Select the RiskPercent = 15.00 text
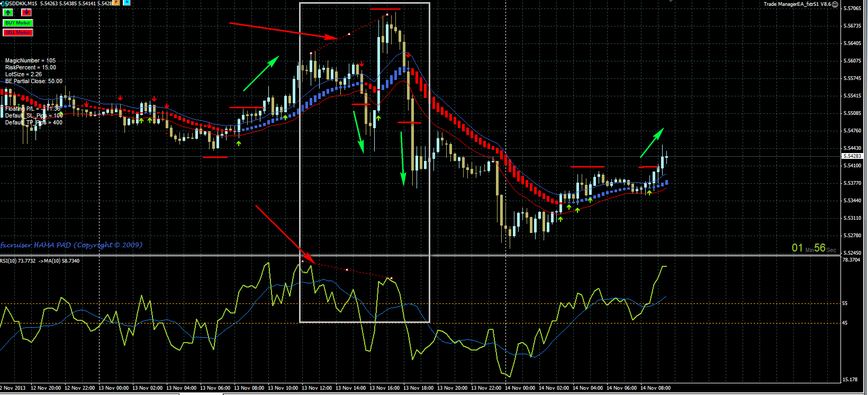Image resolution: width=868 pixels, height=395 pixels. pos(30,67)
